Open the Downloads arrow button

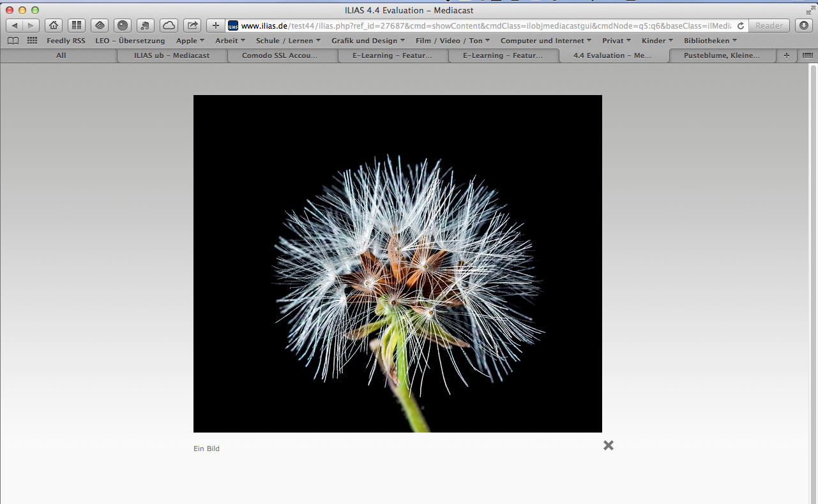tap(803, 26)
